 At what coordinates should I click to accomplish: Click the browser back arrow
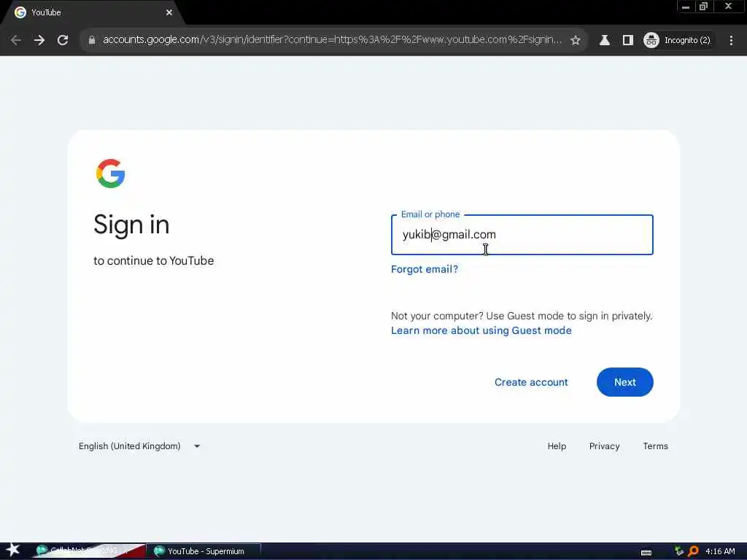tap(16, 40)
